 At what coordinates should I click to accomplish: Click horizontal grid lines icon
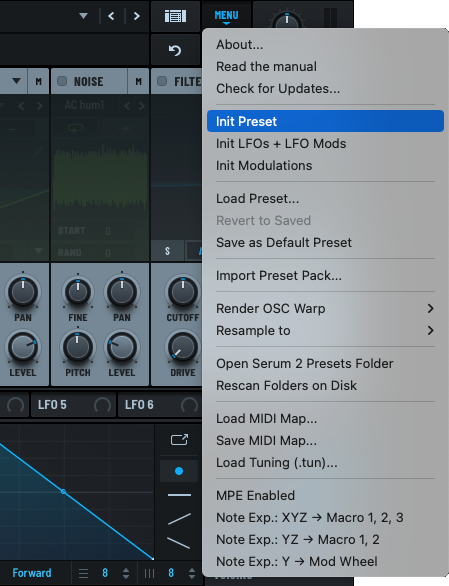tap(83, 573)
